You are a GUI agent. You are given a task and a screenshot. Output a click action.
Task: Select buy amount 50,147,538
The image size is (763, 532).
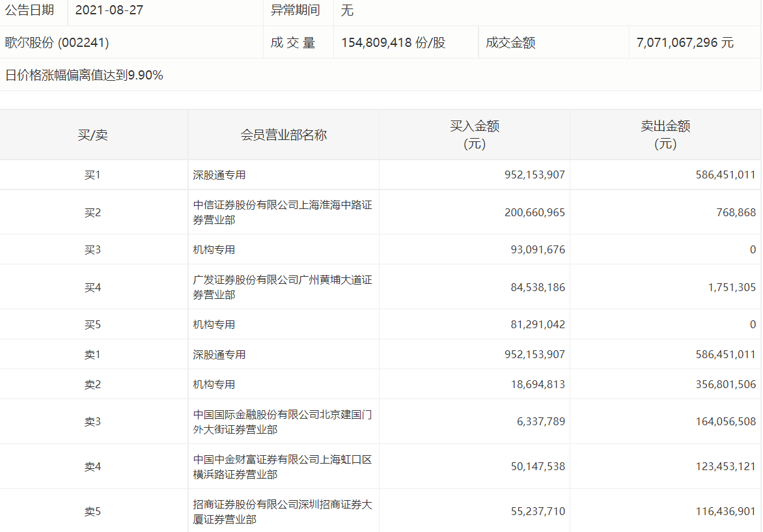(538, 467)
